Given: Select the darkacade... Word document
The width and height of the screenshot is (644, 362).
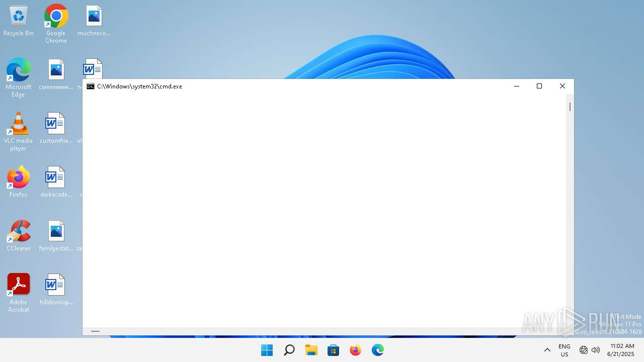Looking at the screenshot, I should 56,183.
